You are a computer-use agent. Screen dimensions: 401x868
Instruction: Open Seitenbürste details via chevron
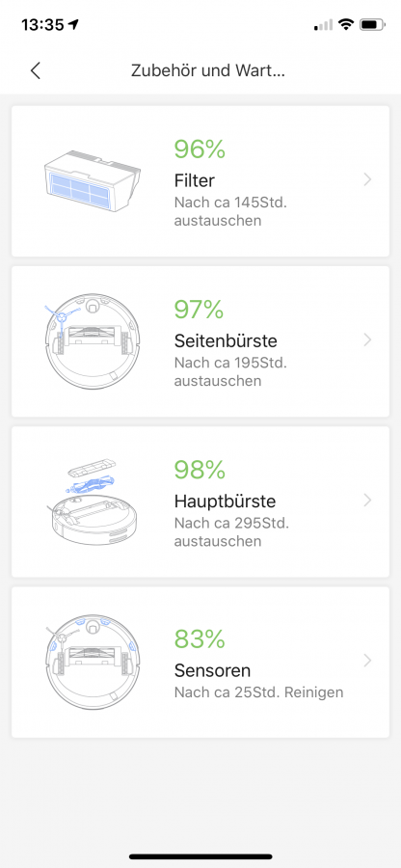pyautogui.click(x=368, y=339)
